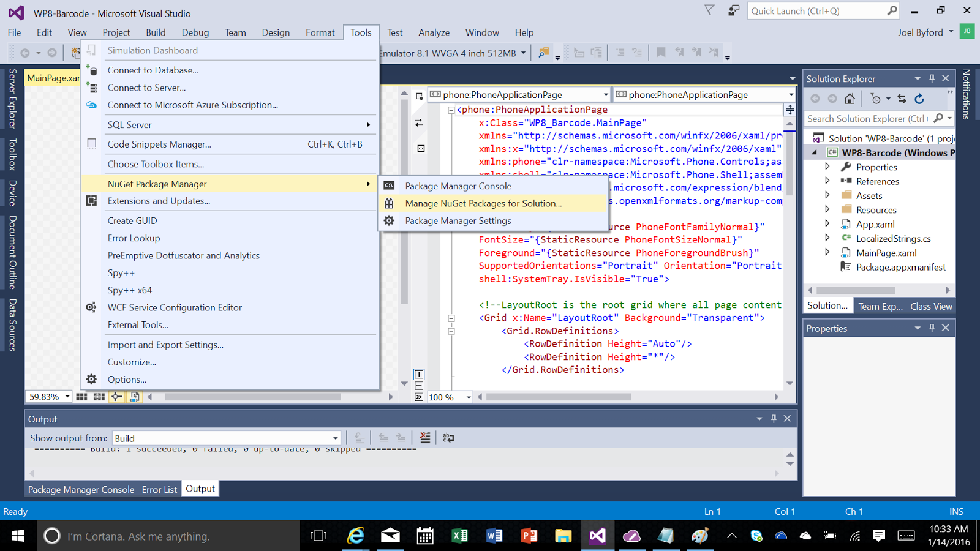
Task: Choose Extensions and Updates menu item
Action: point(159,201)
